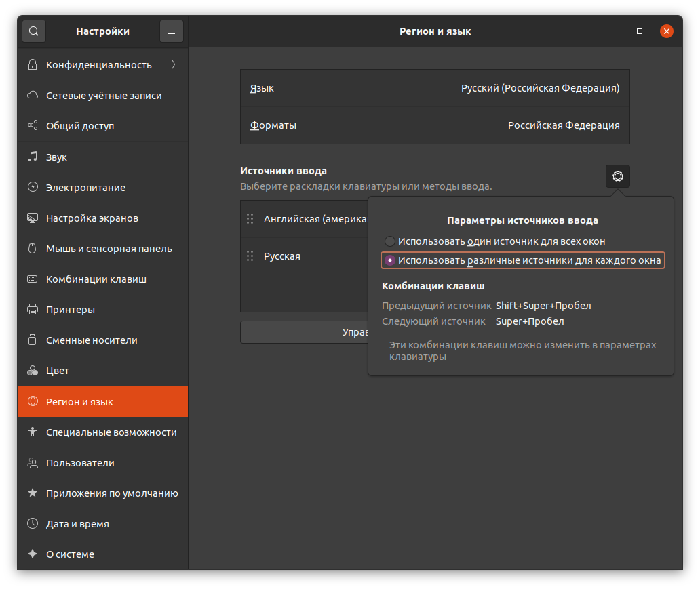Expand the Конфиденциальность submenu chevron

[x=173, y=65]
